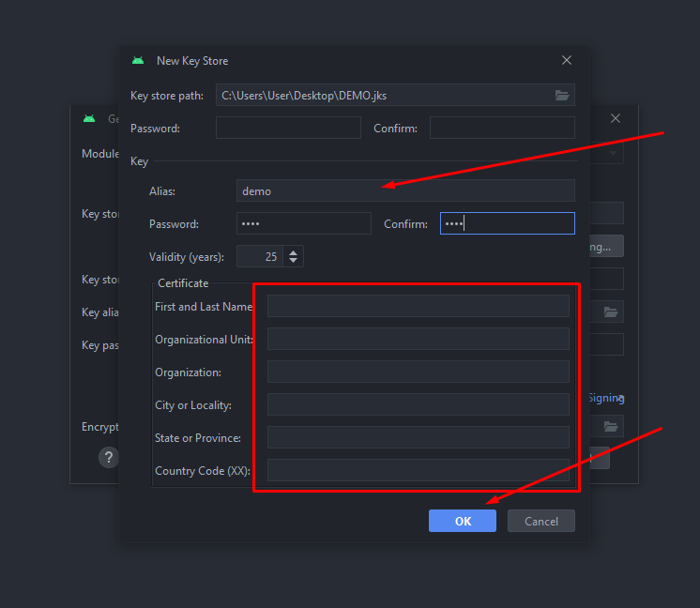Decrease validity years with down arrow
Image resolution: width=700 pixels, height=608 pixels.
tap(294, 262)
